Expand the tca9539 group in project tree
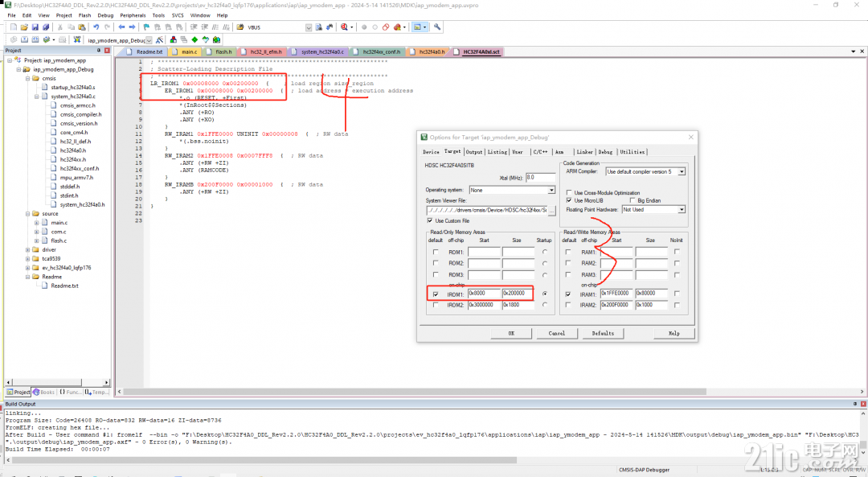 27,259
